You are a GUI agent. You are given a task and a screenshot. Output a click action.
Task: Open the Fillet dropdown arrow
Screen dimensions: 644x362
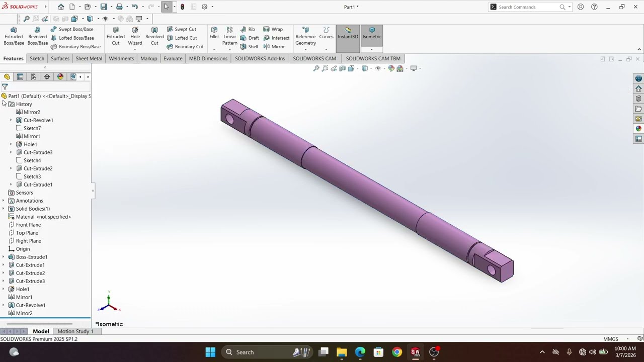click(214, 49)
